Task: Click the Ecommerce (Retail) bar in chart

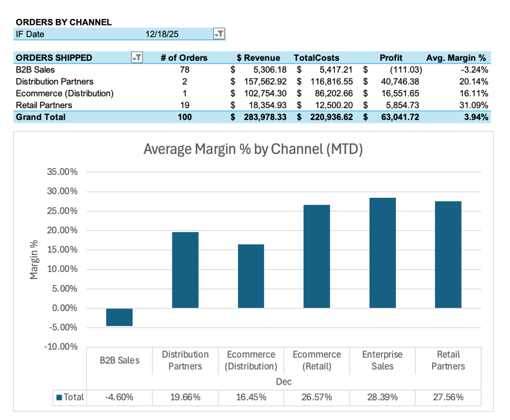Action: (x=316, y=256)
